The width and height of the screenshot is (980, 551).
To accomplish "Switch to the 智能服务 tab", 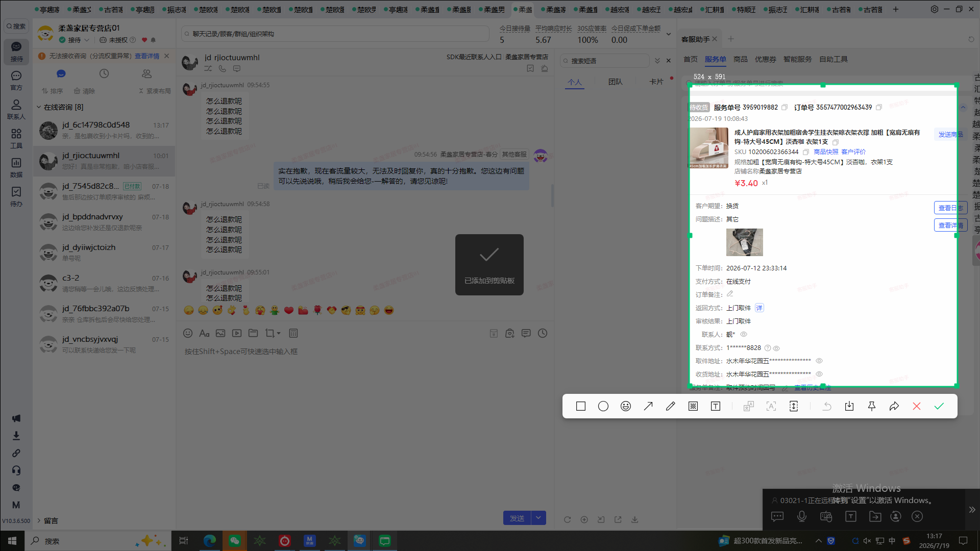I will tap(798, 59).
